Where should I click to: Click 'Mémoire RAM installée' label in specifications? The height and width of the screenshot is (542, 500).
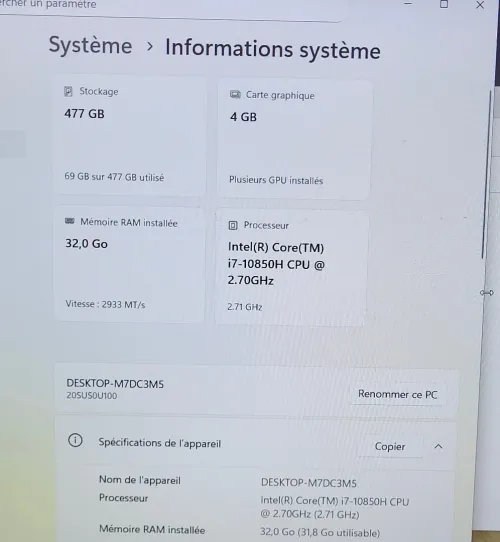152,529
